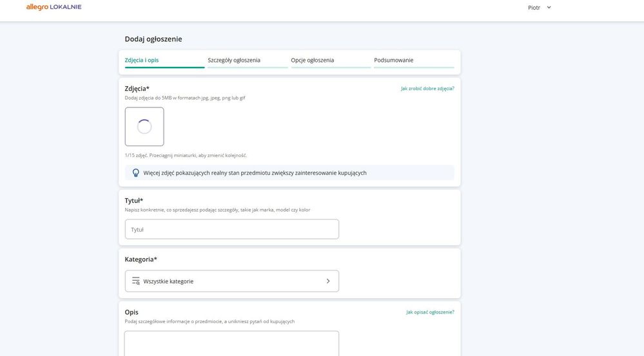The image size is (644, 356).
Task: Click progress bar under Zdjęcia i opis
Action: [164, 67]
